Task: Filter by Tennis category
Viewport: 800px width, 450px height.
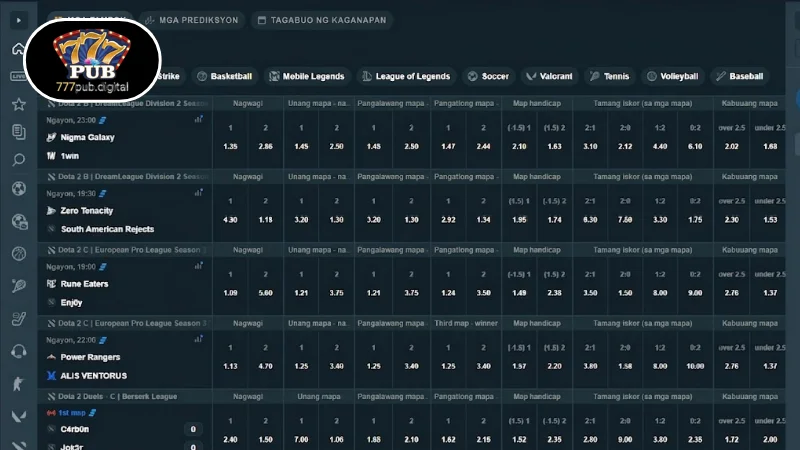Action: [x=610, y=77]
